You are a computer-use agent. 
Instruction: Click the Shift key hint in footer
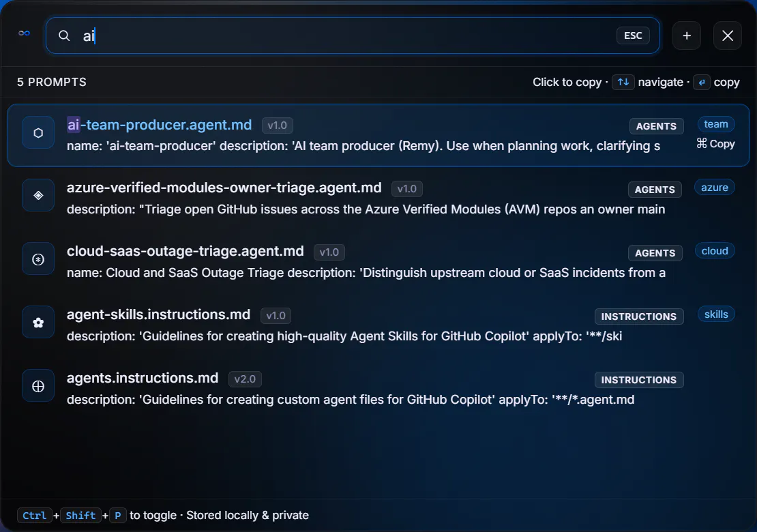tap(80, 516)
